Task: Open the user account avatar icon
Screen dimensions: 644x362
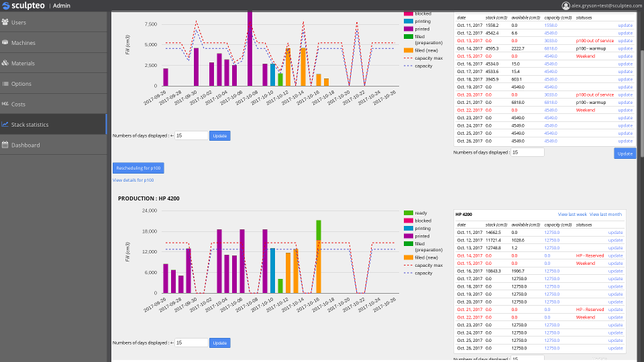Action: [x=566, y=6]
